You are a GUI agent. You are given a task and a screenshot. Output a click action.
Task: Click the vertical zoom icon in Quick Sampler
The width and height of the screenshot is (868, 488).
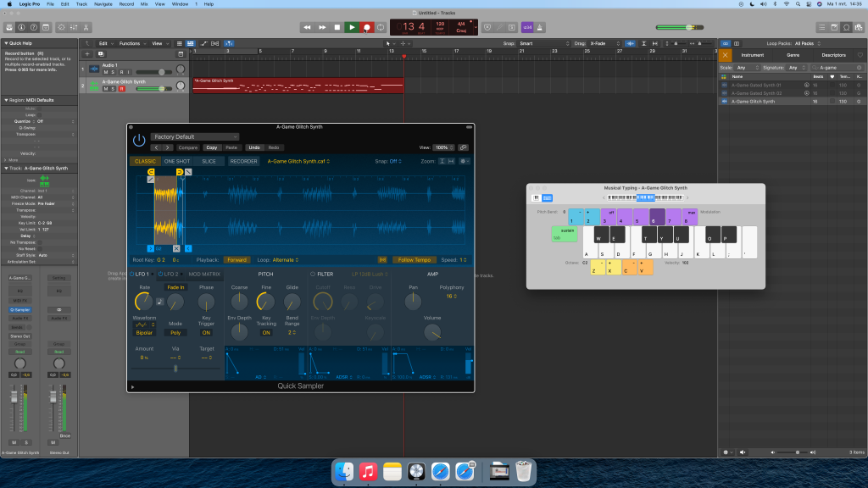coord(441,161)
